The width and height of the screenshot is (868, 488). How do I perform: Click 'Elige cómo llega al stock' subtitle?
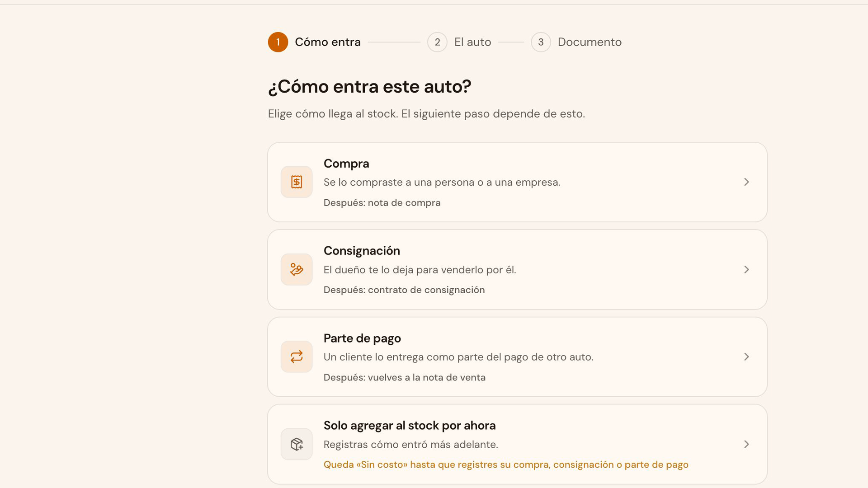tap(426, 114)
